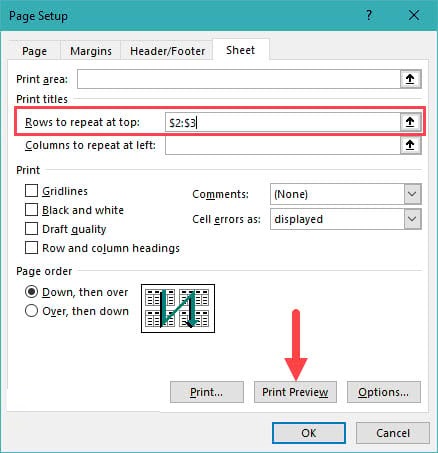The height and width of the screenshot is (453, 438).
Task: Click the Rows to repeat range selector icon
Action: (410, 122)
